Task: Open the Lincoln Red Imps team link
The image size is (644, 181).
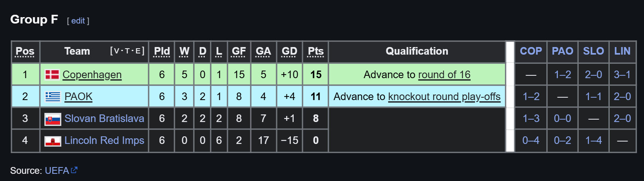Action: 104,140
